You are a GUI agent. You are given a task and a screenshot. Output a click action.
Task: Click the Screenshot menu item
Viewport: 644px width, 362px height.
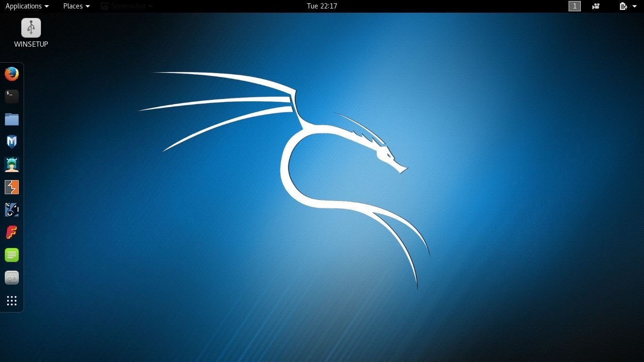(126, 6)
